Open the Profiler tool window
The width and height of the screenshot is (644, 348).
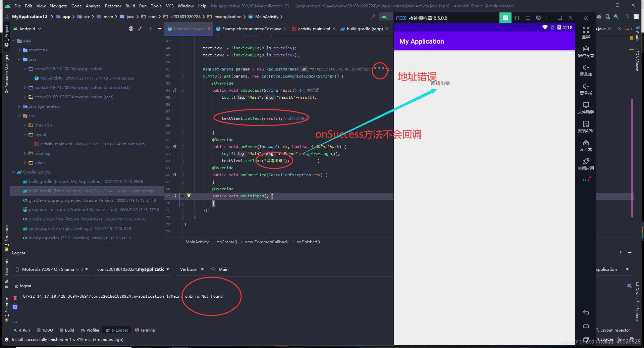pos(90,330)
